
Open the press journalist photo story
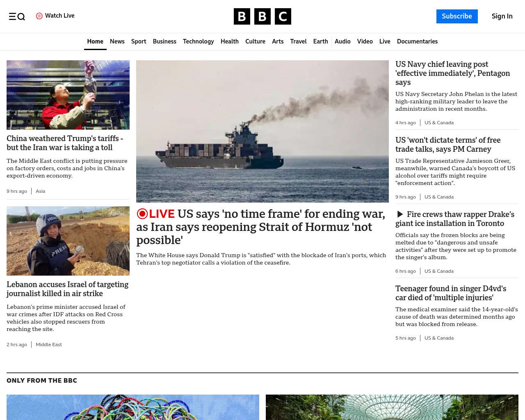68,241
